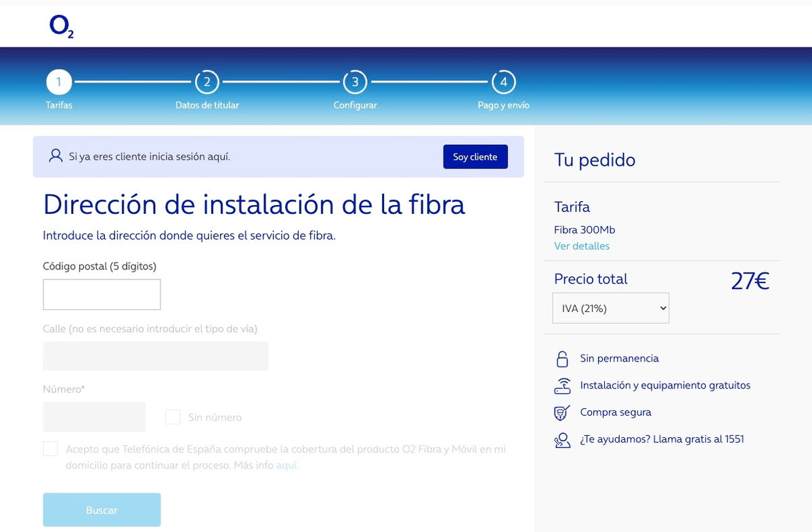812x532 pixels.
Task: Click 'Sin permanencia' text
Action: tap(620, 359)
